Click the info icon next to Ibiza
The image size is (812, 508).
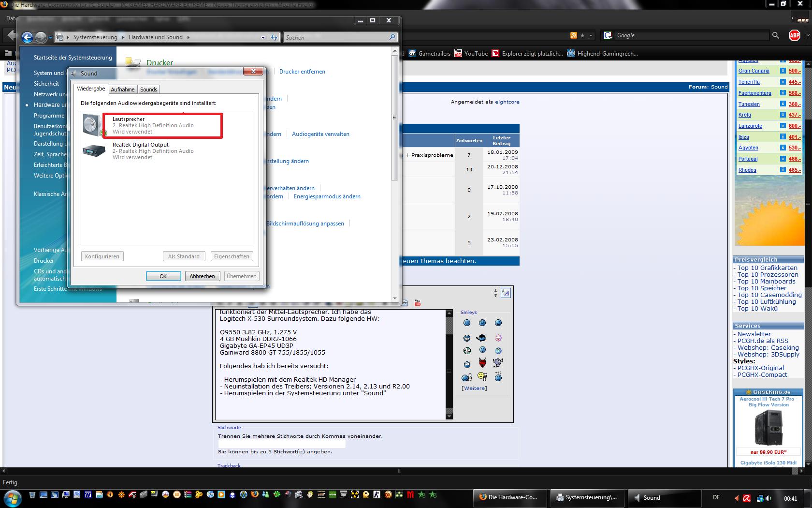coord(783,137)
